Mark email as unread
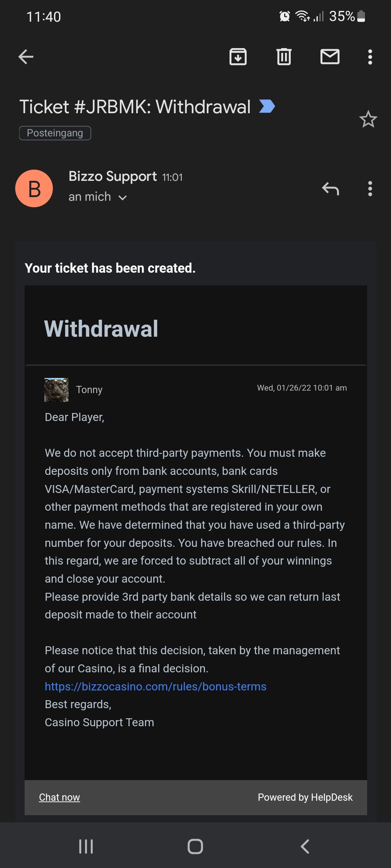 (330, 57)
